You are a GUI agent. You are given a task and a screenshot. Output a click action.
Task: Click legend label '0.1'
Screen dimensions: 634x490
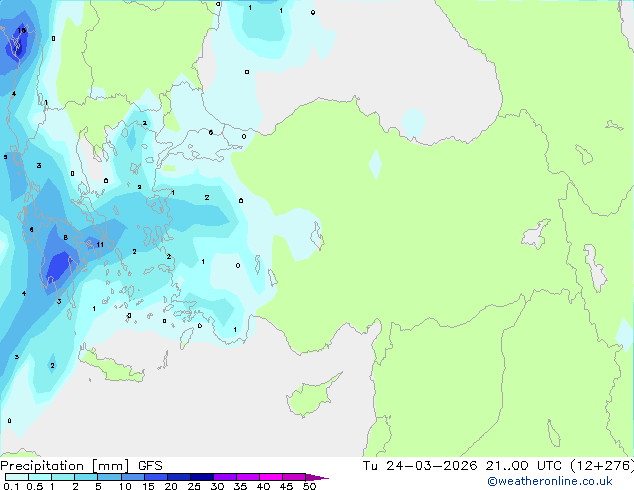pos(12,486)
